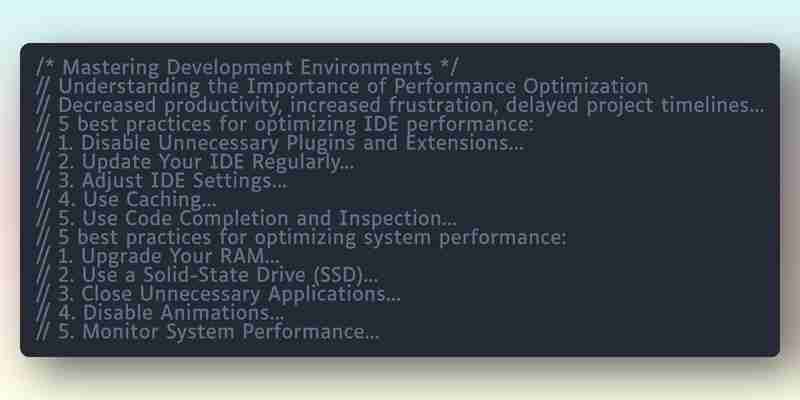Click 'Use Code Completion and Inspection' line
Image resolution: width=800 pixels, height=400 pixels.
[246, 218]
